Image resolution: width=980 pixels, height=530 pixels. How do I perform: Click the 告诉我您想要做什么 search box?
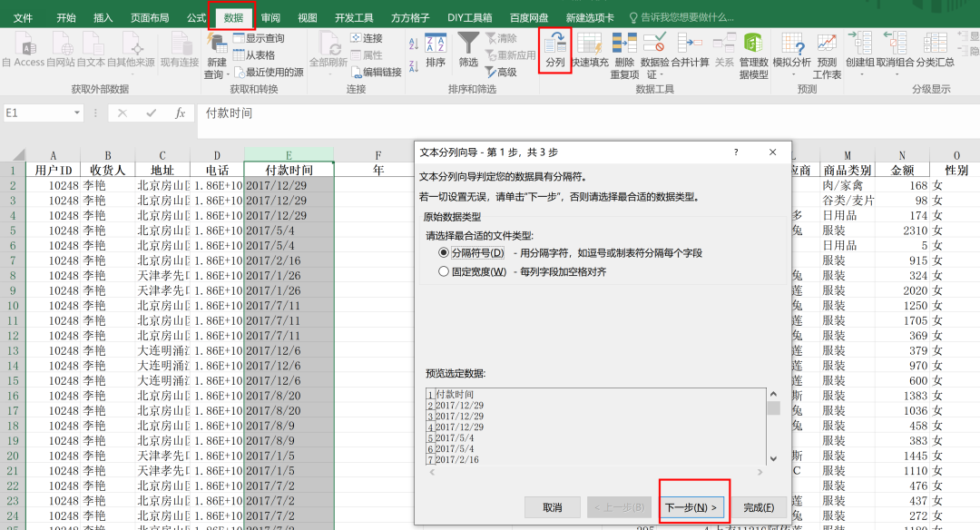click(x=681, y=17)
